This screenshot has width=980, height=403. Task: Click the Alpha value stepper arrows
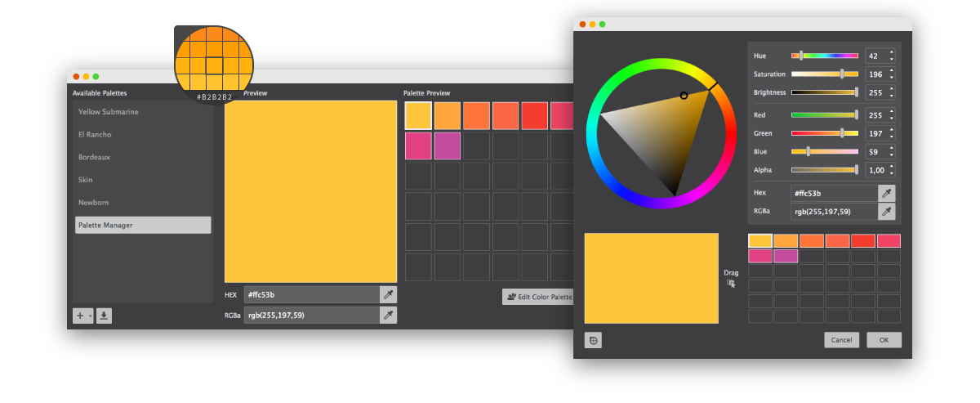[891, 170]
